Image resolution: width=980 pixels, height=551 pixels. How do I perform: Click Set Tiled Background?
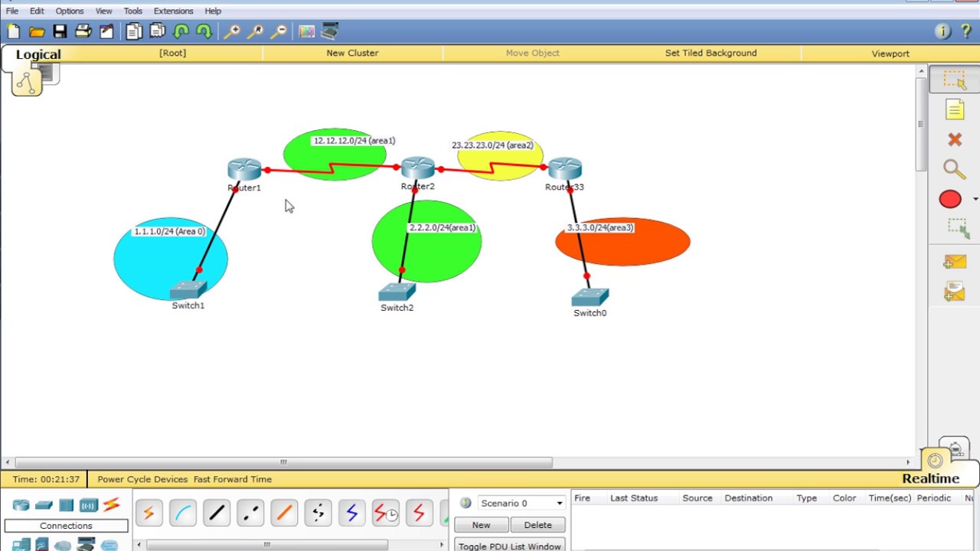pyautogui.click(x=710, y=53)
